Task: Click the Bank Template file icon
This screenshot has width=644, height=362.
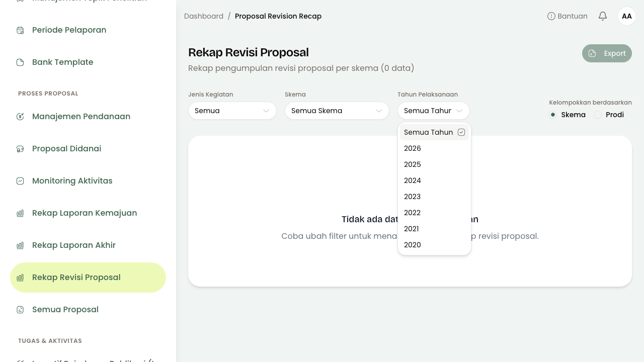Action: point(20,62)
